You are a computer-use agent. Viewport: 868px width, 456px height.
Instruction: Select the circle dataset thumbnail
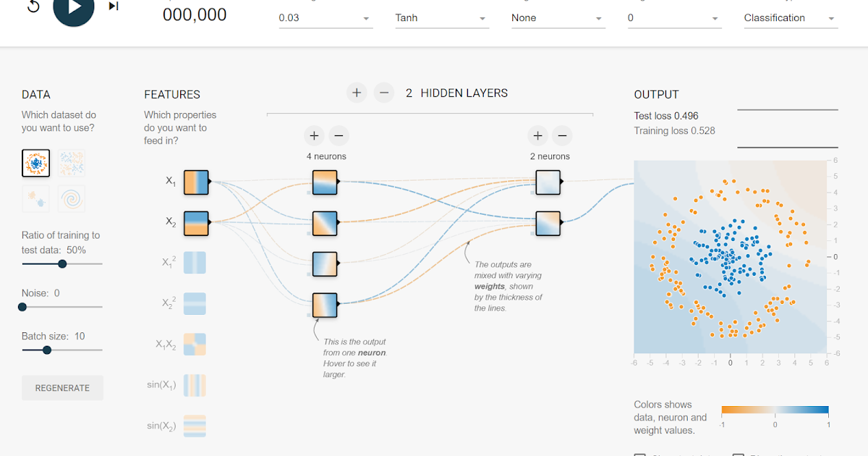[35, 163]
